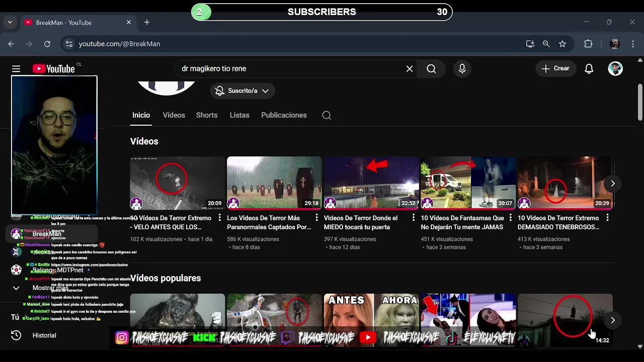Open Chrome zoom magnifier icon
The height and width of the screenshot is (362, 644).
(546, 44)
